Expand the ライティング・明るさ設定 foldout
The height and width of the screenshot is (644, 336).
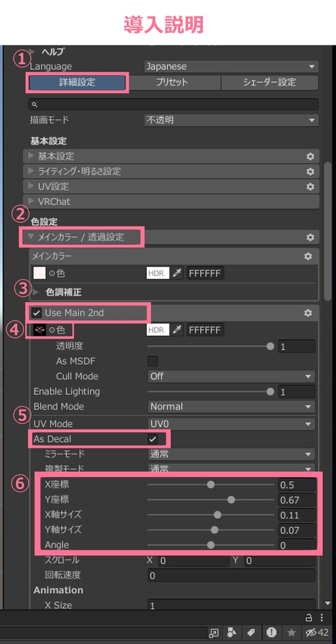click(31, 171)
